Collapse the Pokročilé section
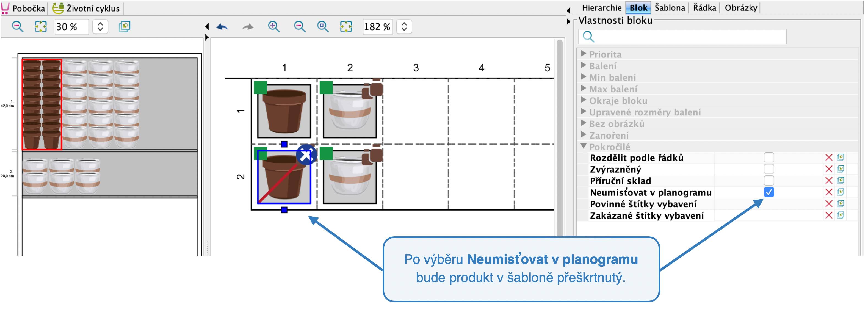Viewport: 868px width, 315px height. point(583,146)
